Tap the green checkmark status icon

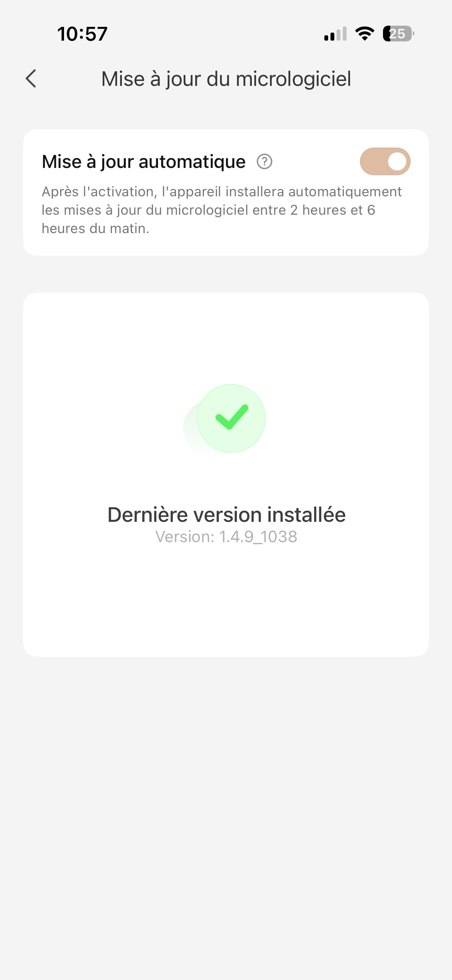232,418
